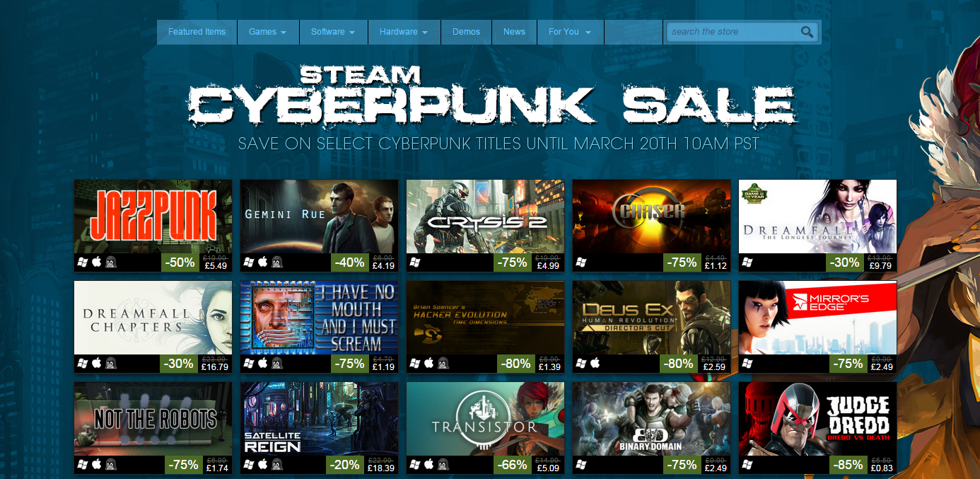Click the Windows icon under Jazzpunk

(x=83, y=262)
